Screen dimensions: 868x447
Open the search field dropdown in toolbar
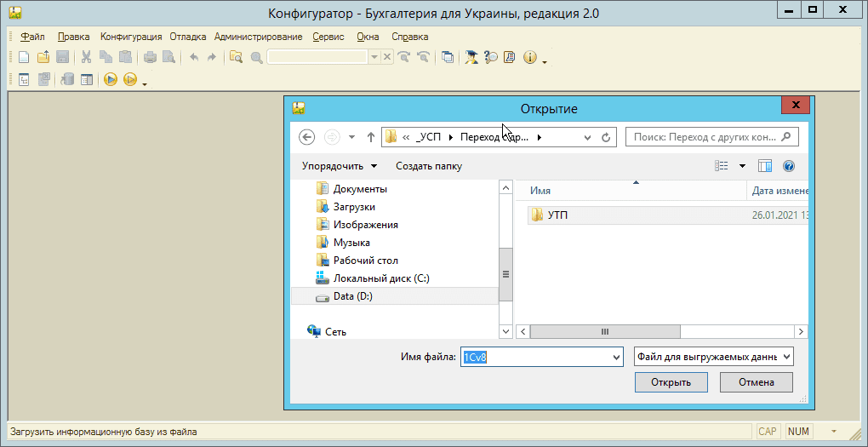(x=374, y=57)
